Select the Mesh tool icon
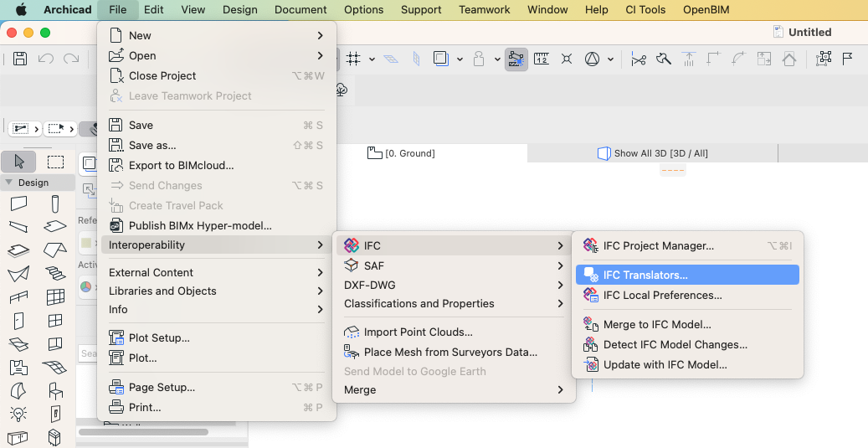868x448 pixels. (54, 367)
